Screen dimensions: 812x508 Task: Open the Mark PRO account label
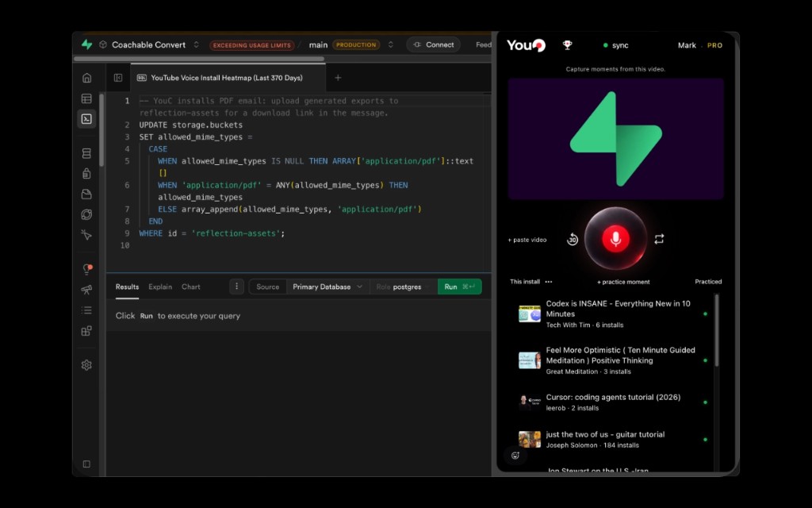click(x=699, y=45)
